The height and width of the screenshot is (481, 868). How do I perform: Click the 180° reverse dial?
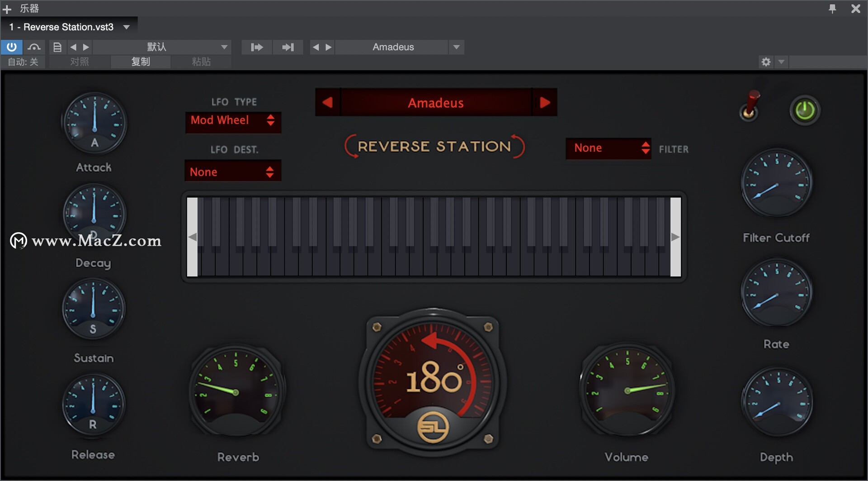433,382
